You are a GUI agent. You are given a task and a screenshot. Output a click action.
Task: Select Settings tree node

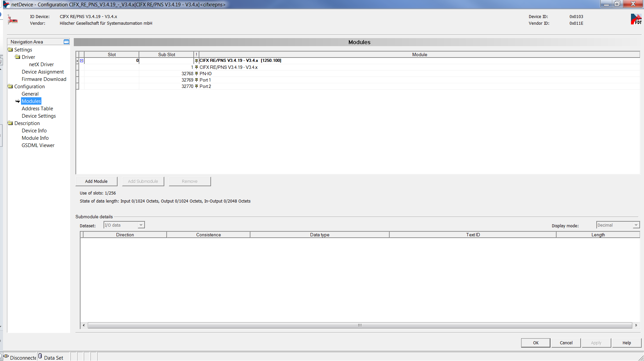(23, 49)
